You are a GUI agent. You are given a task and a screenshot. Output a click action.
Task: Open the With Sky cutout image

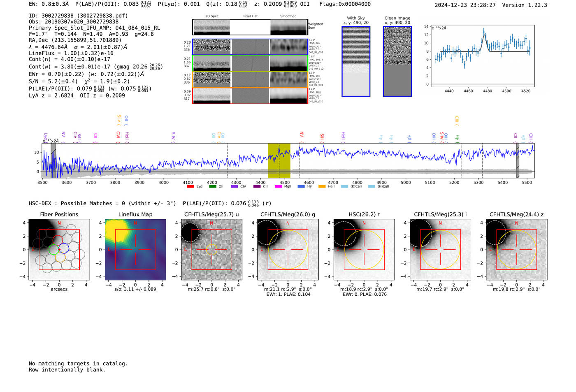[x=356, y=61]
